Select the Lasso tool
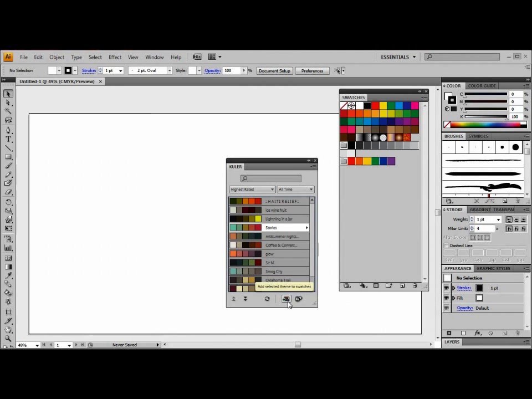Viewport: 532px width, 399px height. pos(8,120)
